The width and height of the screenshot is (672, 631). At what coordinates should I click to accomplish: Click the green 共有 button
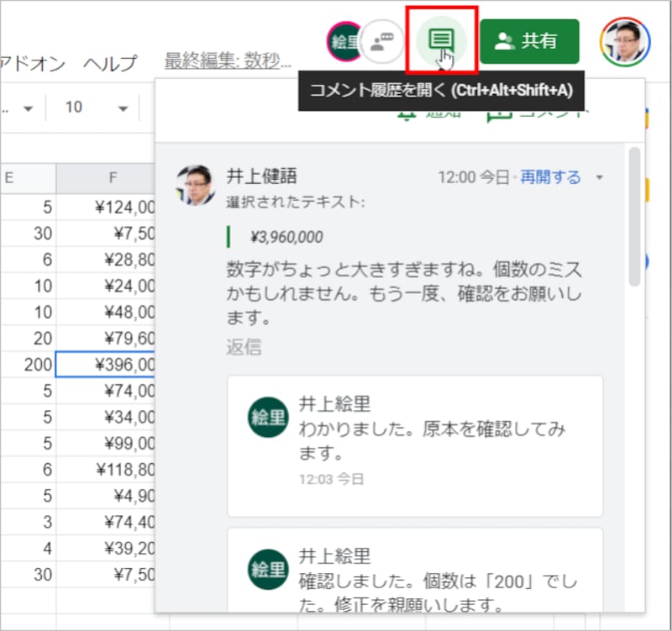531,39
